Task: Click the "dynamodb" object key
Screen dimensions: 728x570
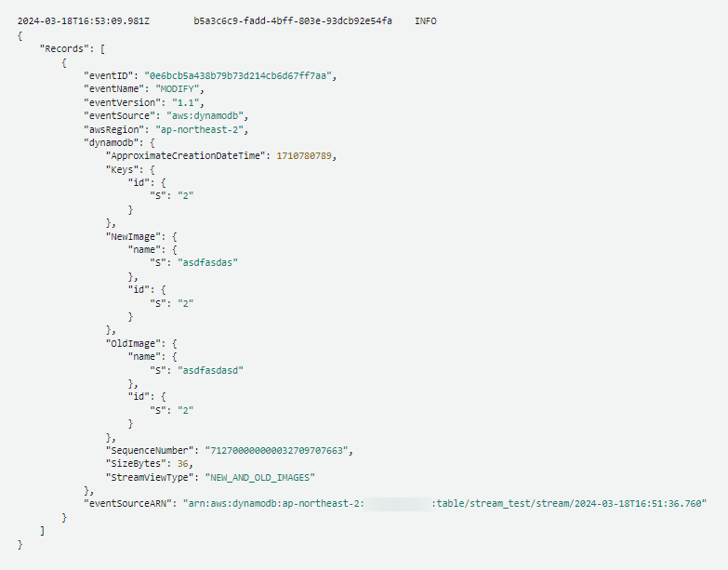Action: [x=113, y=143]
